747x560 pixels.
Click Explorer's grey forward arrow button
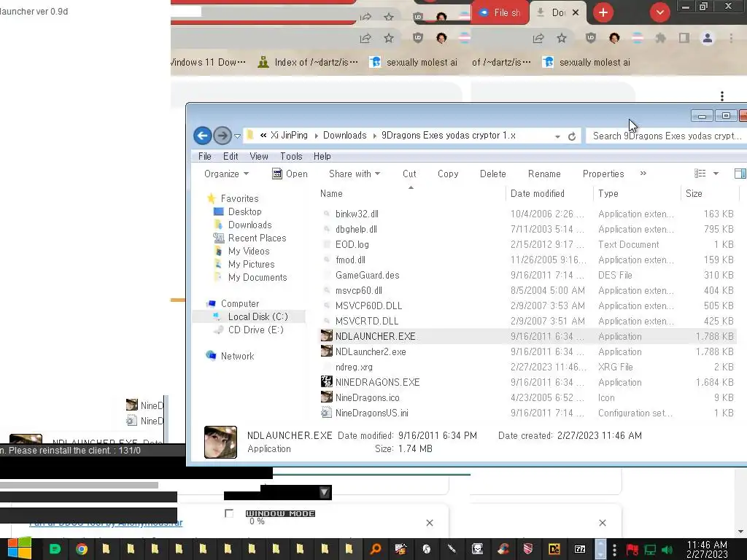[x=222, y=136]
